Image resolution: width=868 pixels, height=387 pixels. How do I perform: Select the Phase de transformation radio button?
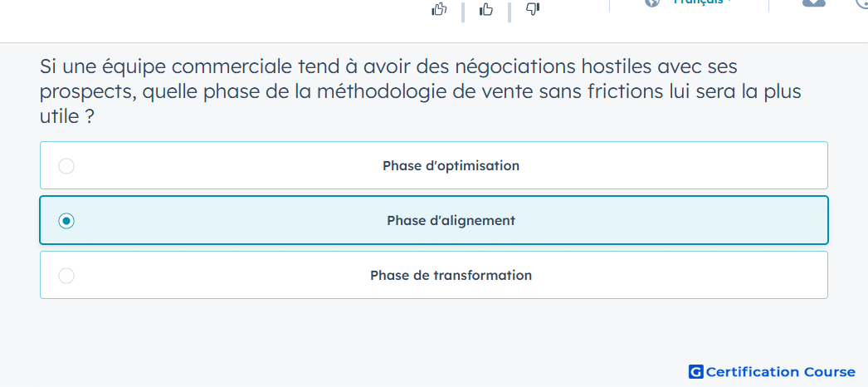(x=66, y=276)
